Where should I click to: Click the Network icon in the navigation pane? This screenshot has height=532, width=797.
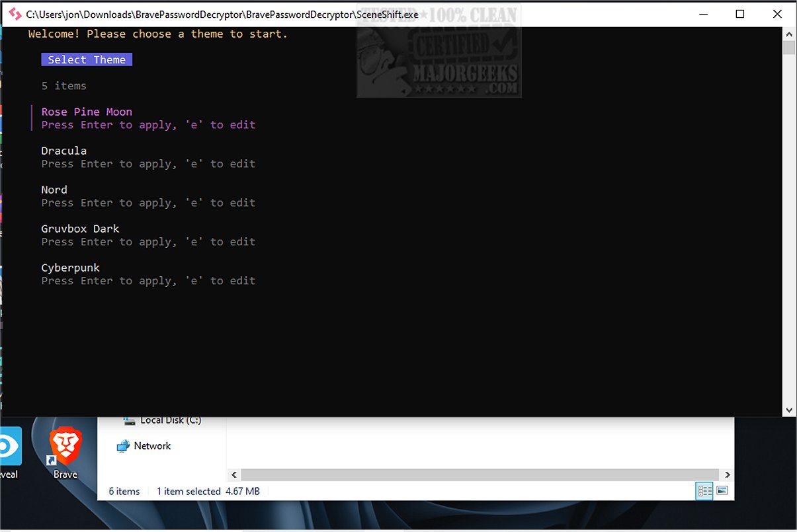click(123, 446)
